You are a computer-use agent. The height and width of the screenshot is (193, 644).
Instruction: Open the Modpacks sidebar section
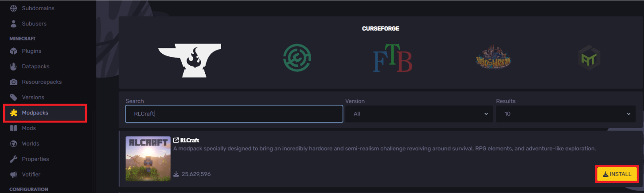tap(45, 113)
